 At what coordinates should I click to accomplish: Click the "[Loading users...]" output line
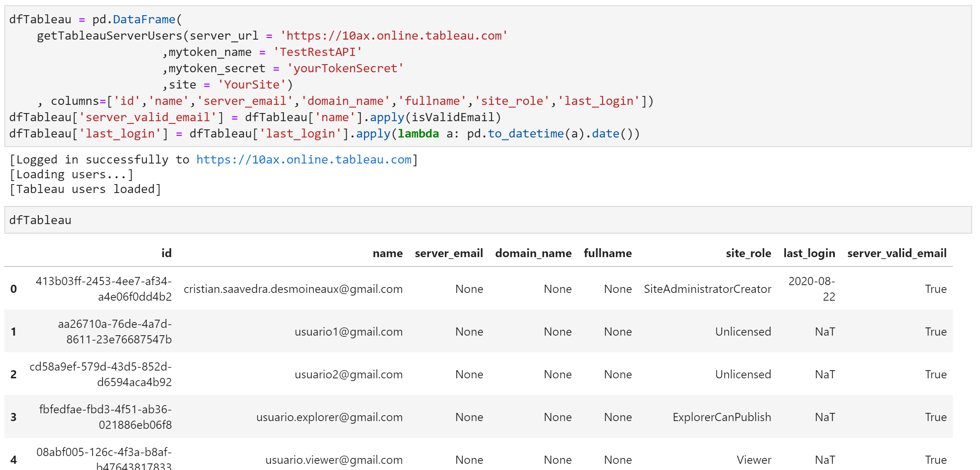(x=71, y=174)
